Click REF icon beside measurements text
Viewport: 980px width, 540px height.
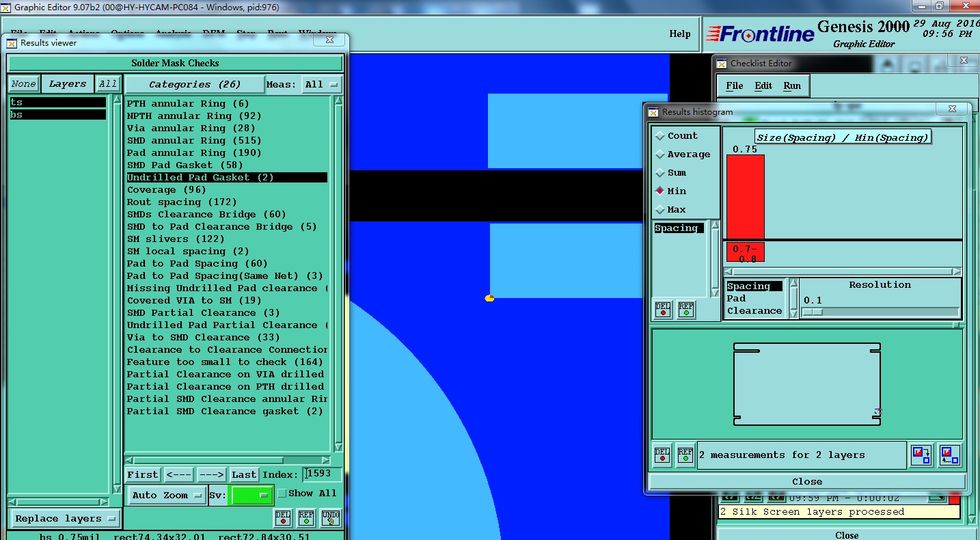[685, 455]
